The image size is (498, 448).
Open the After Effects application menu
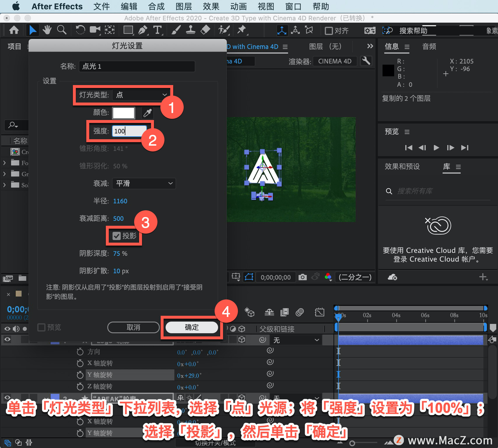coord(57,6)
